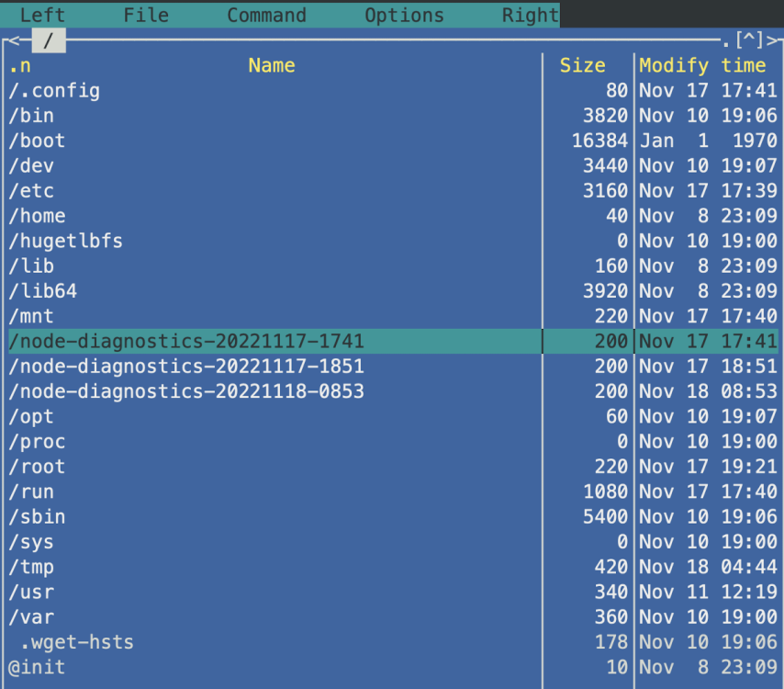Viewport: 784px width, 689px height.
Task: Click size value 1080 of /run
Action: pyautogui.click(x=605, y=491)
